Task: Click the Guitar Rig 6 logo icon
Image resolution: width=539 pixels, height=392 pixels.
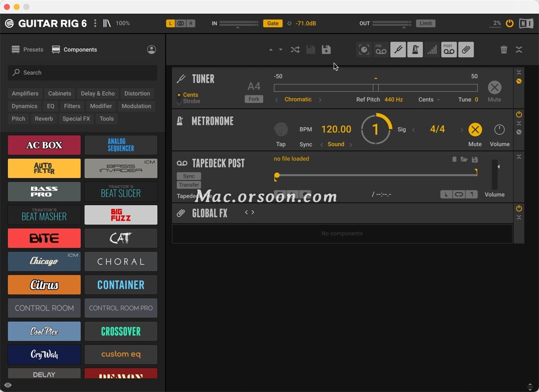Action: [x=9, y=23]
